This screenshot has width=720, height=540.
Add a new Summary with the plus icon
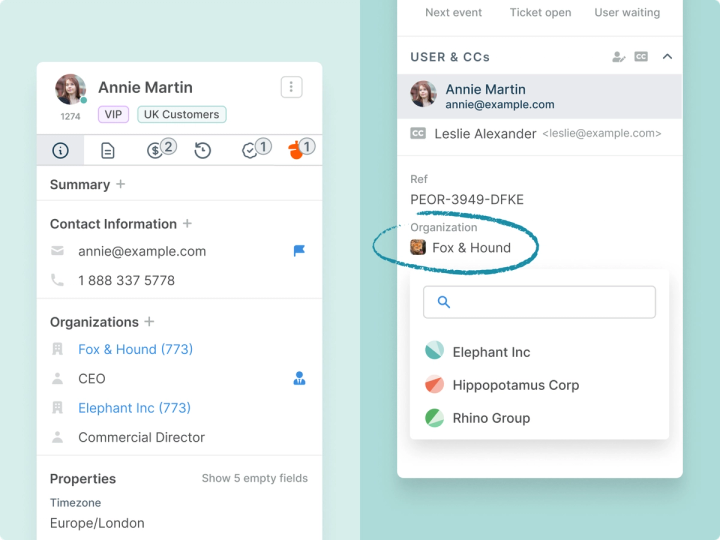pyautogui.click(x=121, y=184)
